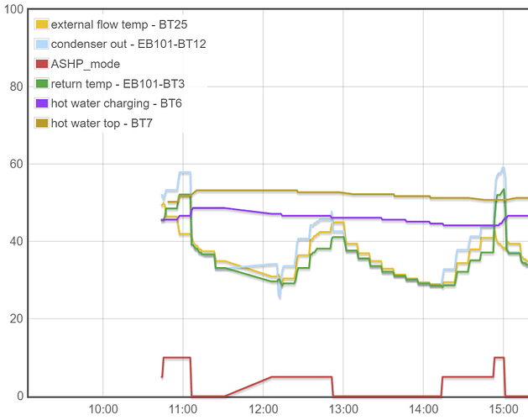Click the 100 y-axis label
The image size is (528, 420).
13,9
